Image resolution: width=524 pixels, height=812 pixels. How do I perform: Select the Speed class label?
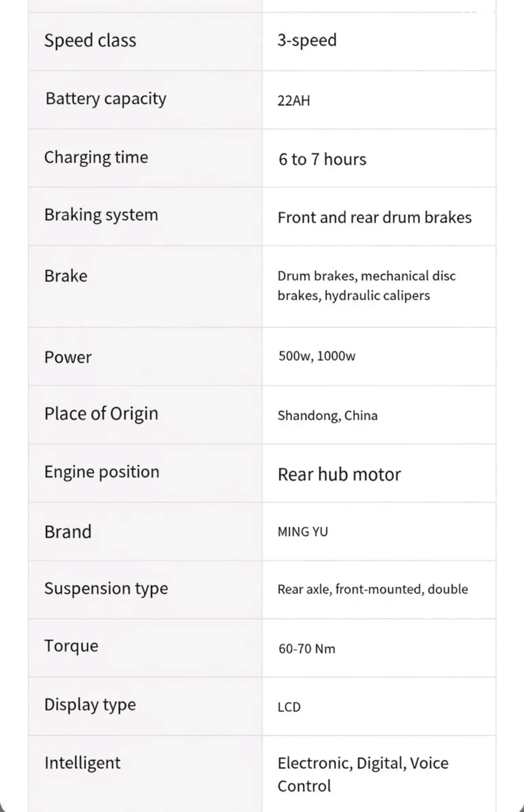(90, 41)
